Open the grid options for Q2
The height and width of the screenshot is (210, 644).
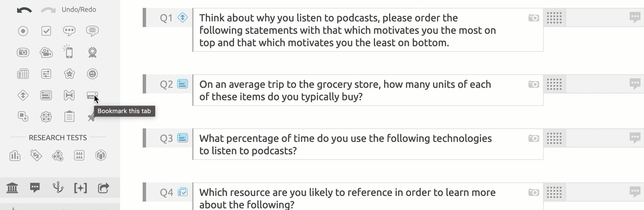click(x=554, y=84)
